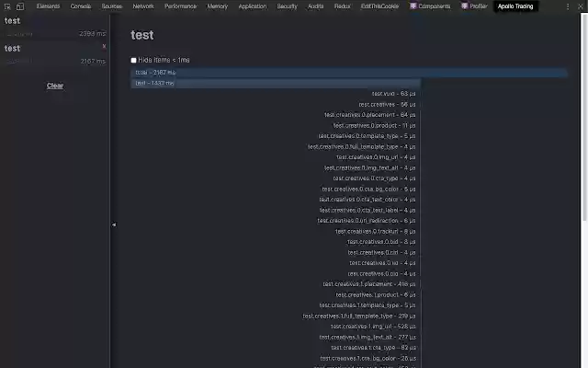Image resolution: width=588 pixels, height=368 pixels.
Task: Open the Redux tab
Action: pos(342,6)
